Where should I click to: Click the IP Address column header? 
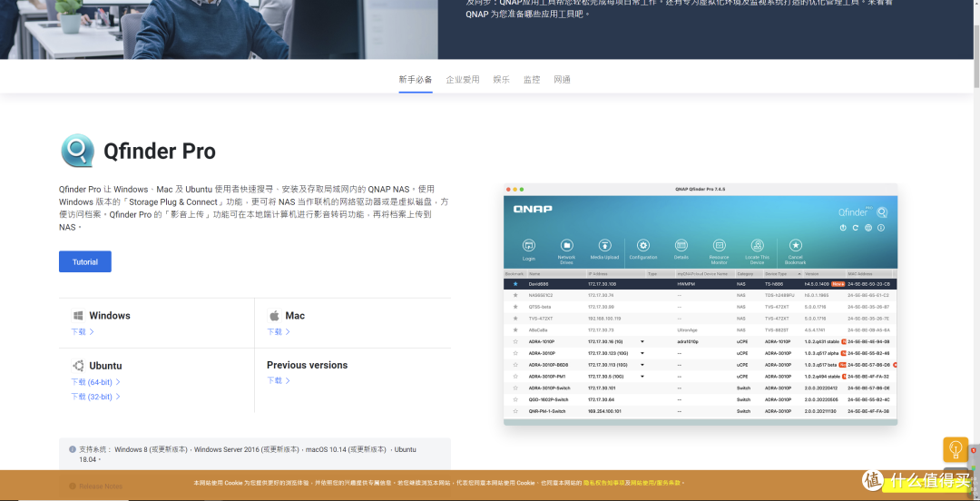[615, 274]
